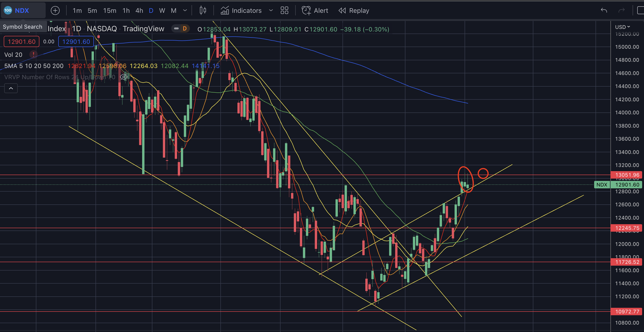Open the candlestick chart style selector
This screenshot has width=644, height=332.
[x=203, y=10]
